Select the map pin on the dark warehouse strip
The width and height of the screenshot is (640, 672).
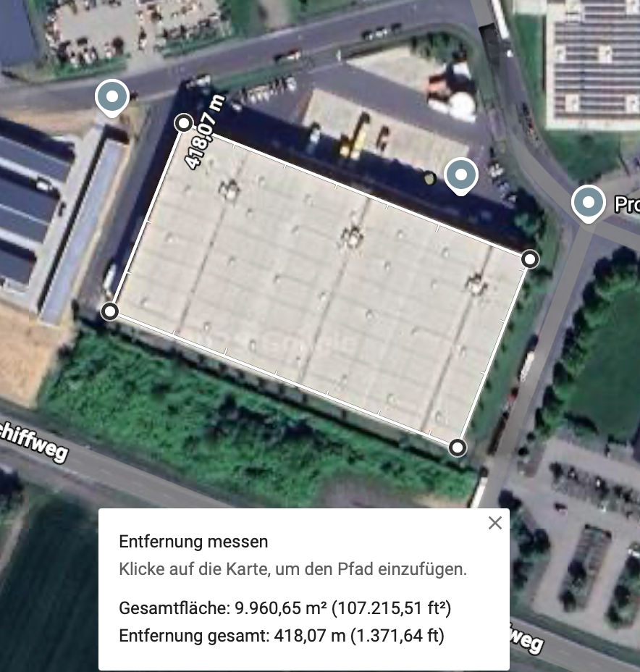click(461, 177)
